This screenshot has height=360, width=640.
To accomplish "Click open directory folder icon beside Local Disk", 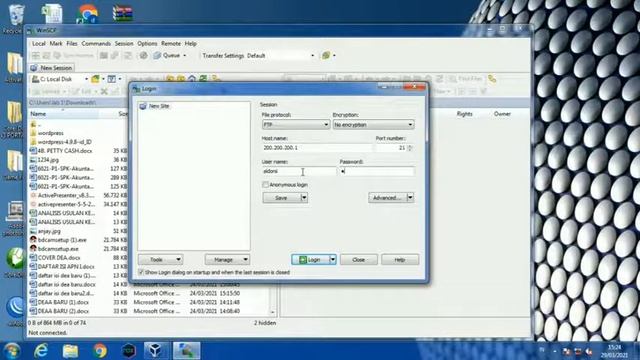I will 95,79.
